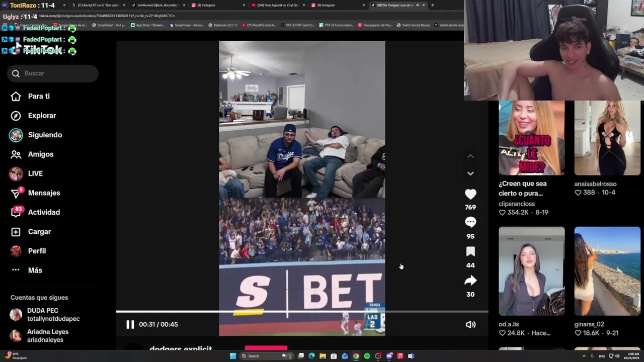Open the od.a.lis video thumbnail
This screenshot has width=644, height=362.
coord(532,271)
